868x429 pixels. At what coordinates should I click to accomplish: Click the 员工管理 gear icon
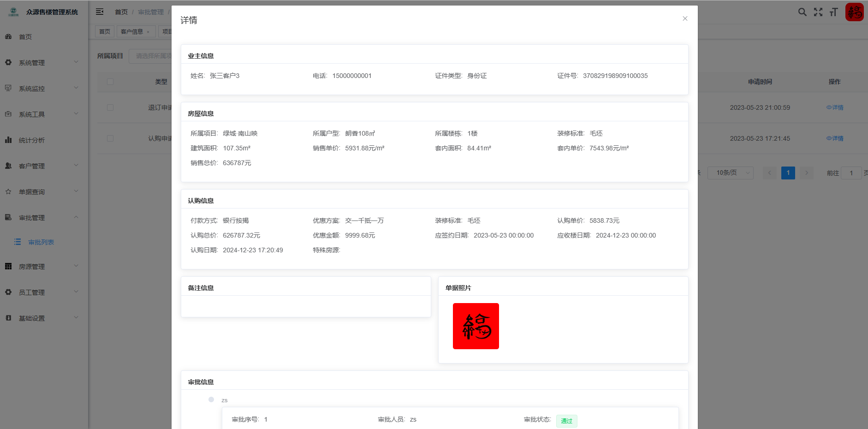pos(8,292)
